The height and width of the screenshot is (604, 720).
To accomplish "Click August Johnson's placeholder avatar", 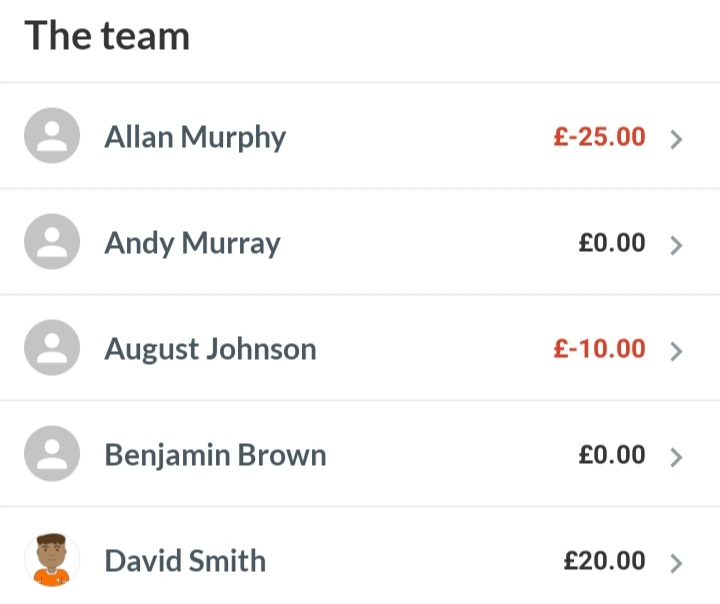I will point(52,348).
